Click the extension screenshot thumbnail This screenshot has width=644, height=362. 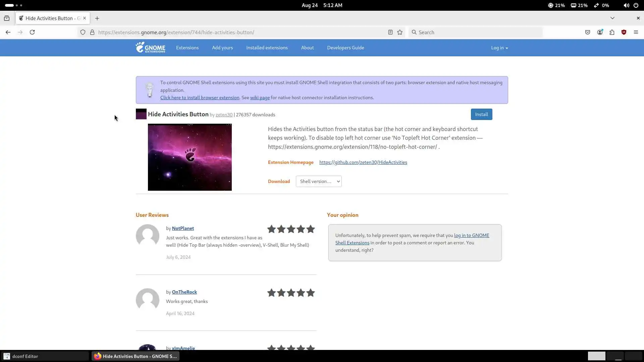190,157
